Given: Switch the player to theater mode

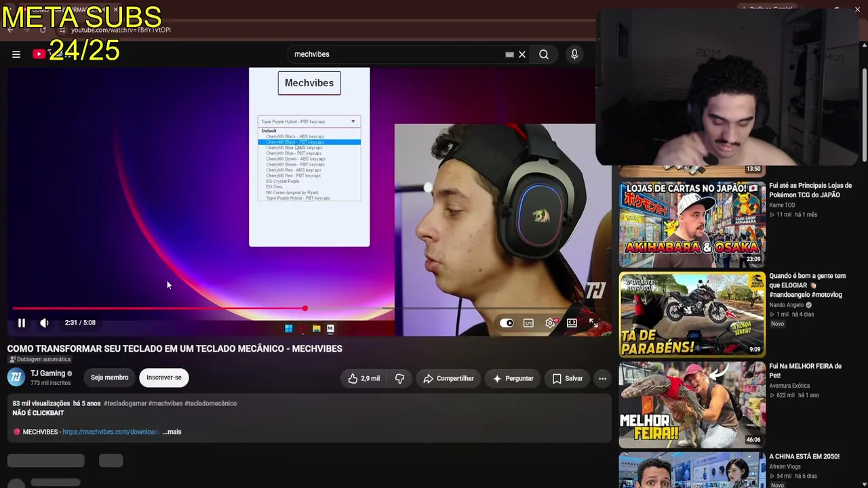Looking at the screenshot, I should (572, 323).
